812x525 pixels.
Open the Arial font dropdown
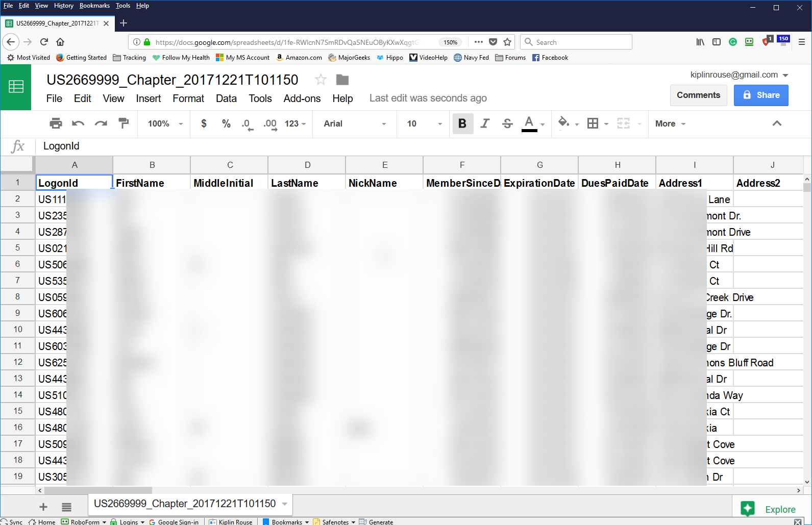click(x=355, y=123)
